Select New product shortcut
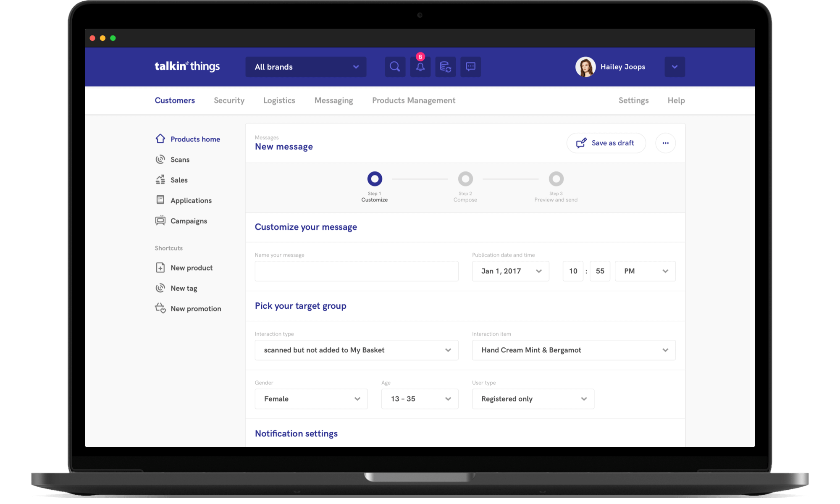This screenshot has width=840, height=504. 192,268
